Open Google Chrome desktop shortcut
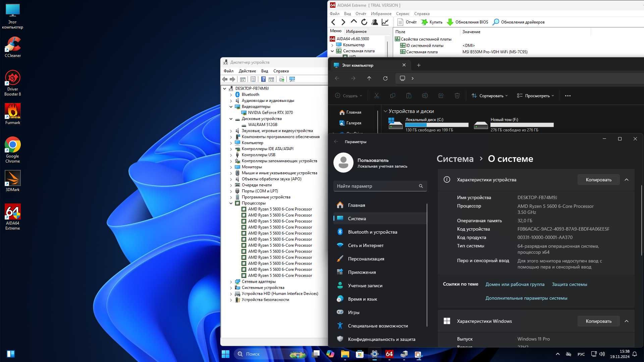This screenshot has width=644, height=362. click(13, 150)
